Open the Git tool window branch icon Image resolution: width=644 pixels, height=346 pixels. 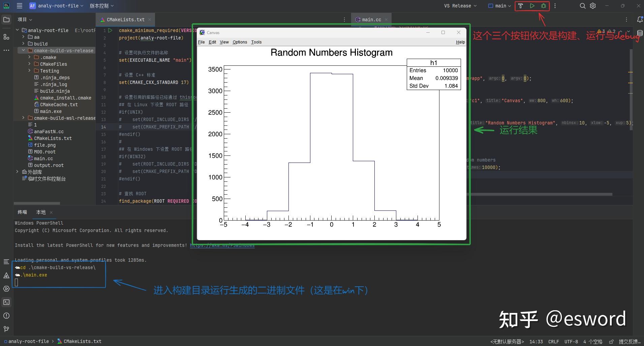6,329
